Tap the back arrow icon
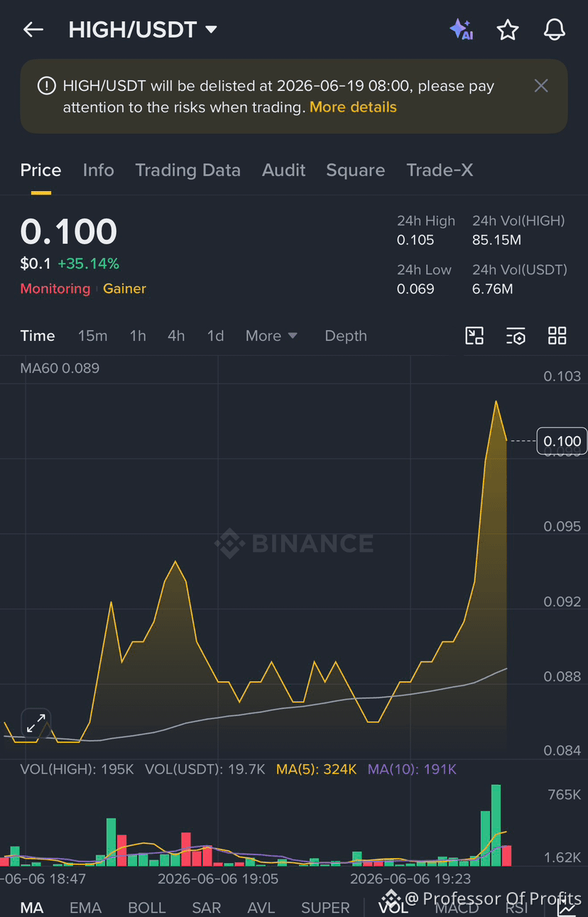Screen dimensions: 588x917 33,30
